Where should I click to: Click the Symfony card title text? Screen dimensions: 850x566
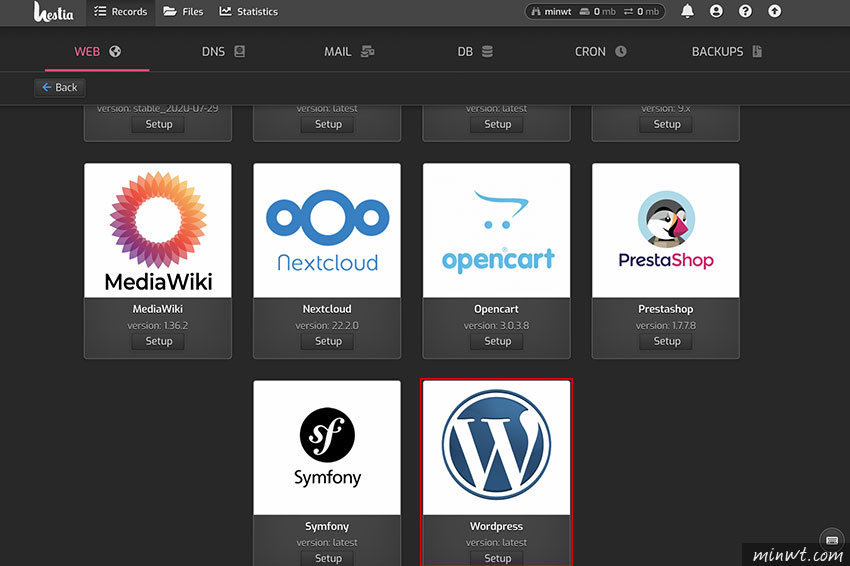point(327,526)
